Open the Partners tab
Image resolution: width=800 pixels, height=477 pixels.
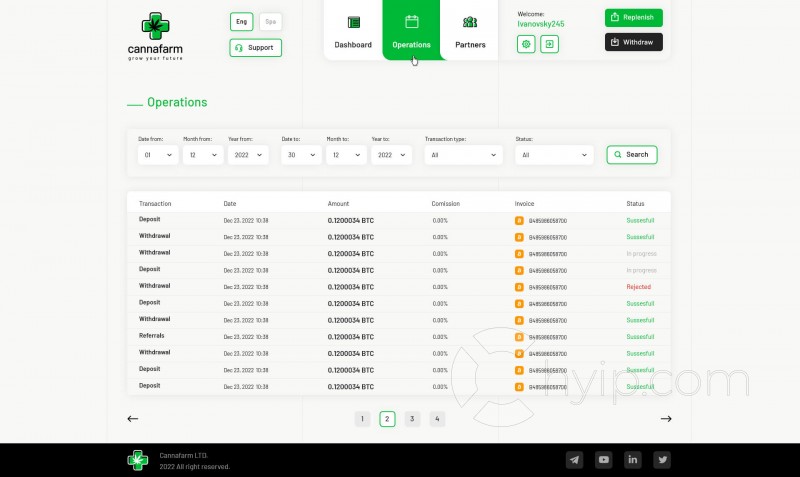tap(470, 31)
